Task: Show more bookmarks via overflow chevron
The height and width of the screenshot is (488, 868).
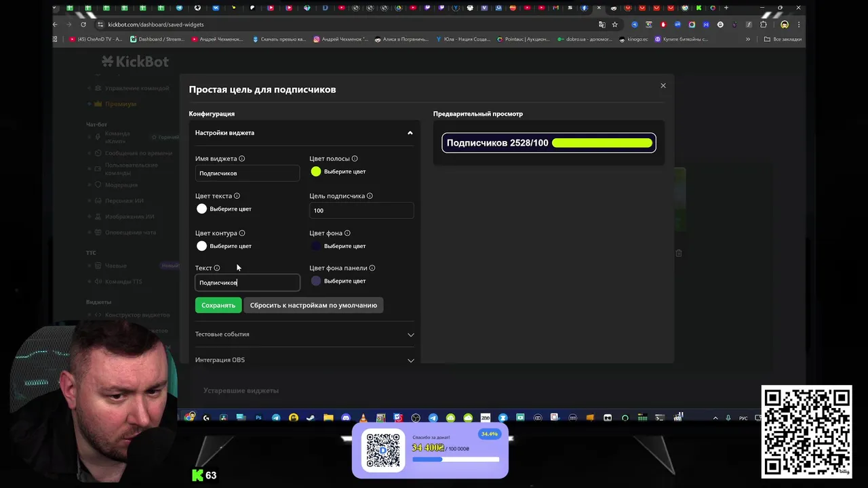Action: pyautogui.click(x=748, y=39)
